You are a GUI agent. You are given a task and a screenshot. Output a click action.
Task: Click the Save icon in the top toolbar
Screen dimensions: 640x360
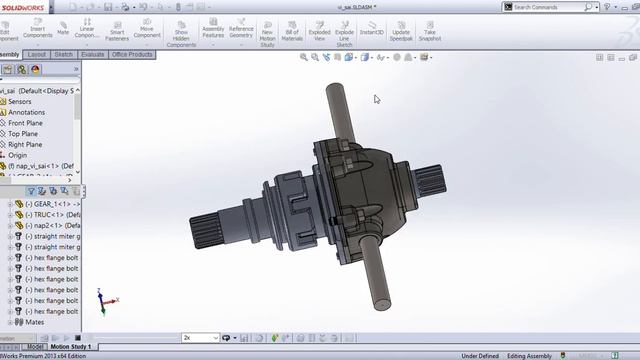tap(108, 7)
